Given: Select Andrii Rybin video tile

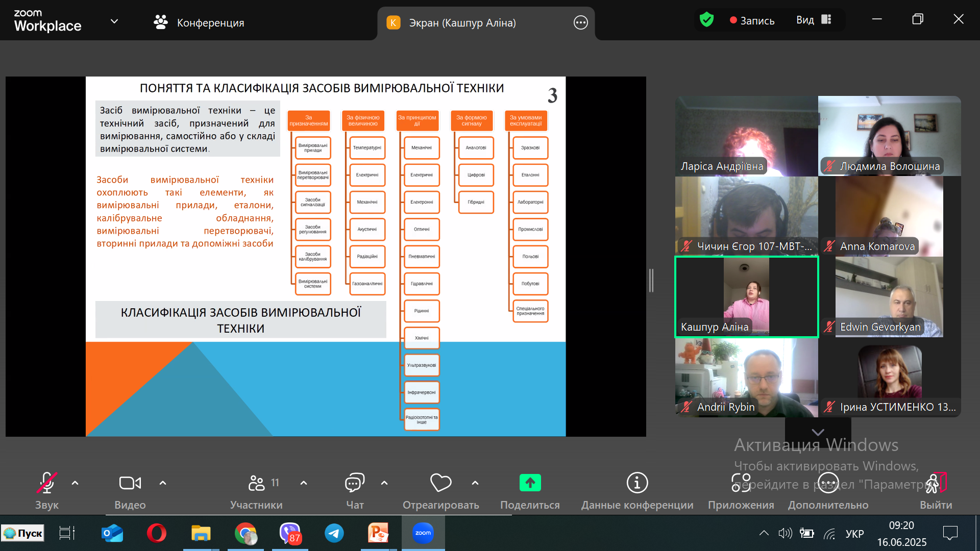Looking at the screenshot, I should click(746, 378).
